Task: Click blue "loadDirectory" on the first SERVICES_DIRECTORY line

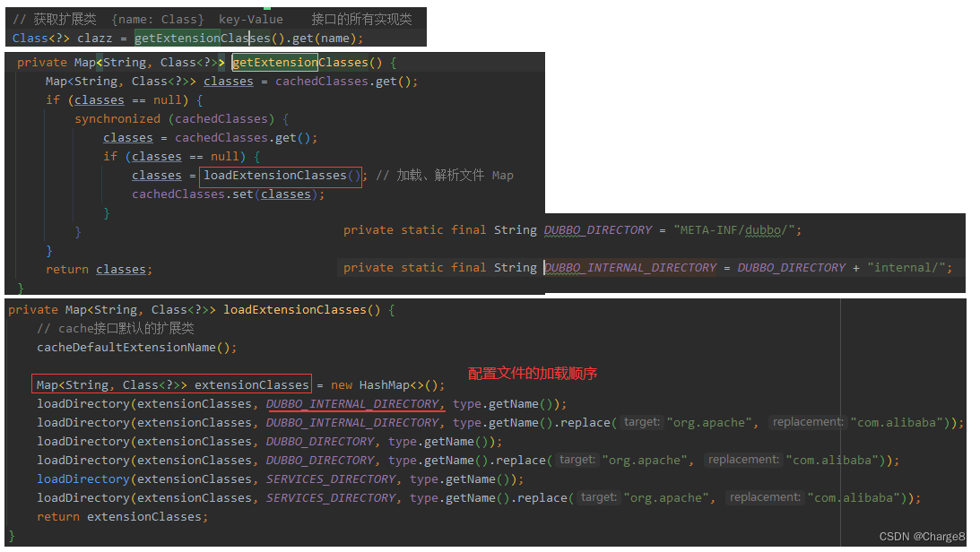Action: coord(83,479)
